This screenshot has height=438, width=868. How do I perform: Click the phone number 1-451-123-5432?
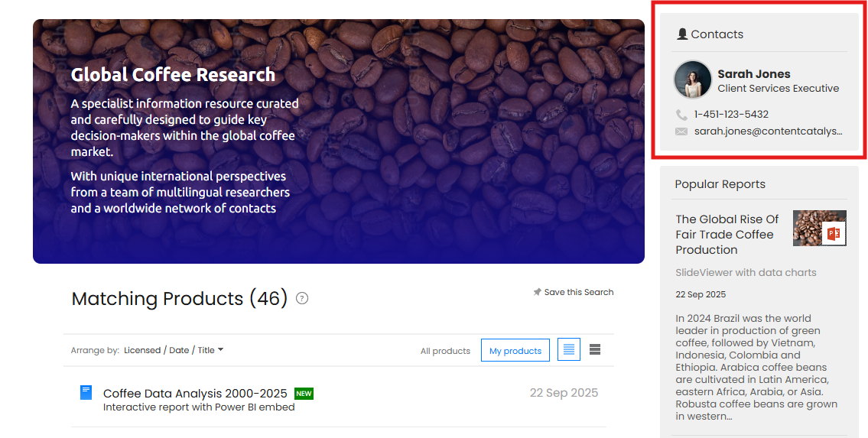[731, 115]
